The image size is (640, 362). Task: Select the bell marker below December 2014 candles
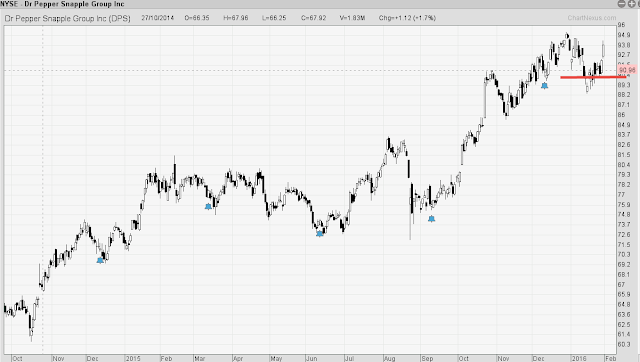click(100, 260)
